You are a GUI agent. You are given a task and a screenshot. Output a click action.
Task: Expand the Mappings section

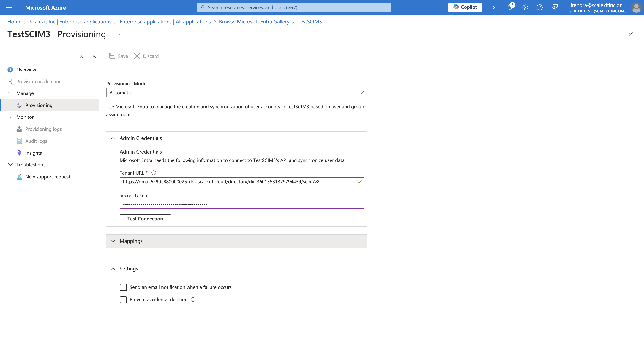coord(236,241)
